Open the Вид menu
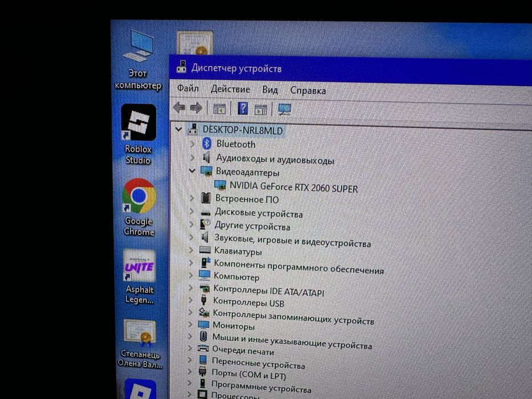 click(x=270, y=90)
